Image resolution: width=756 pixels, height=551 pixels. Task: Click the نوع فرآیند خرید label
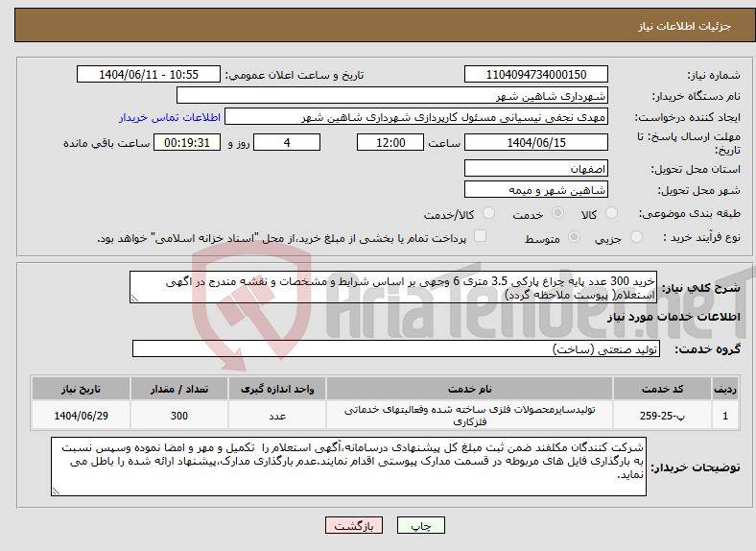[701, 237]
